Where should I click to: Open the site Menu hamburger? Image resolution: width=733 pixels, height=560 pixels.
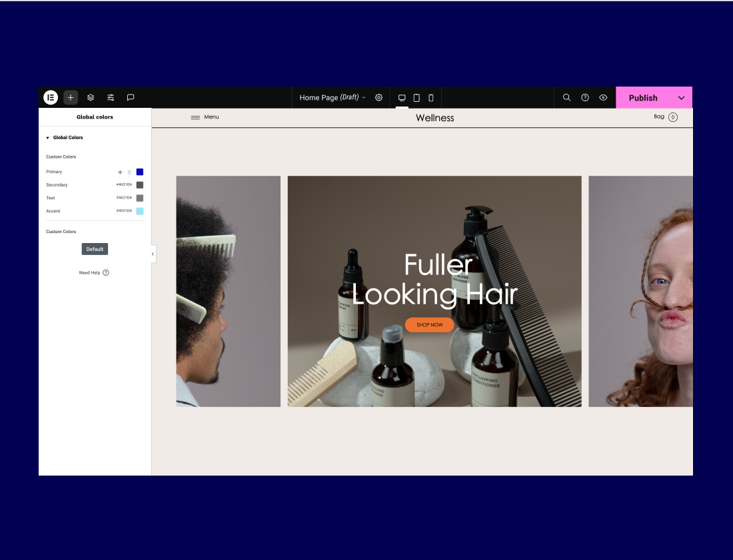[195, 117]
